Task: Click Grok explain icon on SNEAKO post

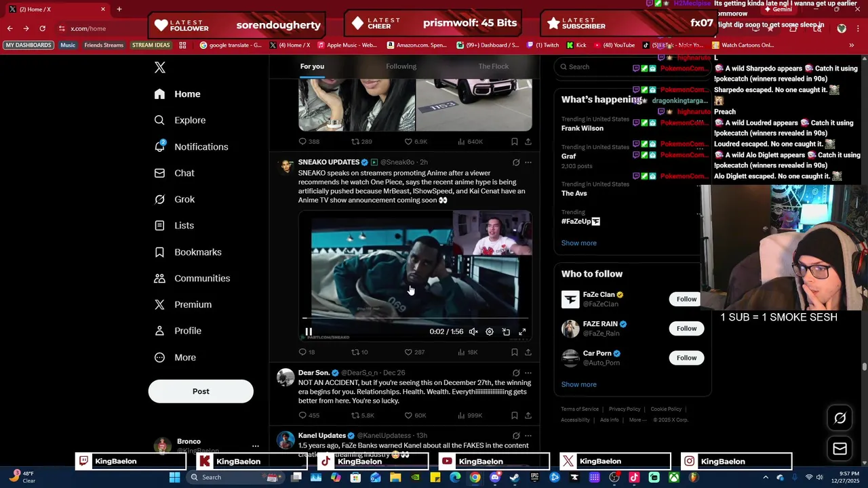Action: [516, 163]
